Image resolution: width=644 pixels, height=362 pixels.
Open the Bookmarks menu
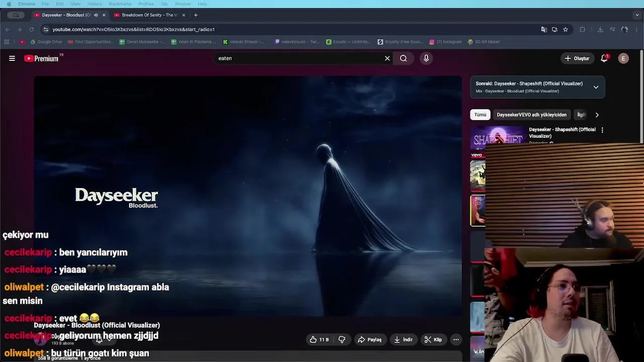pos(120,4)
